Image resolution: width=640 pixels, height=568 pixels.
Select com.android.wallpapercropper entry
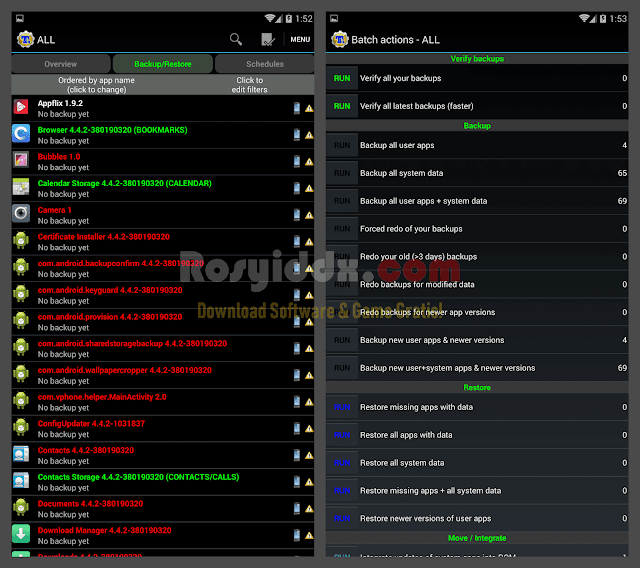coord(163,375)
